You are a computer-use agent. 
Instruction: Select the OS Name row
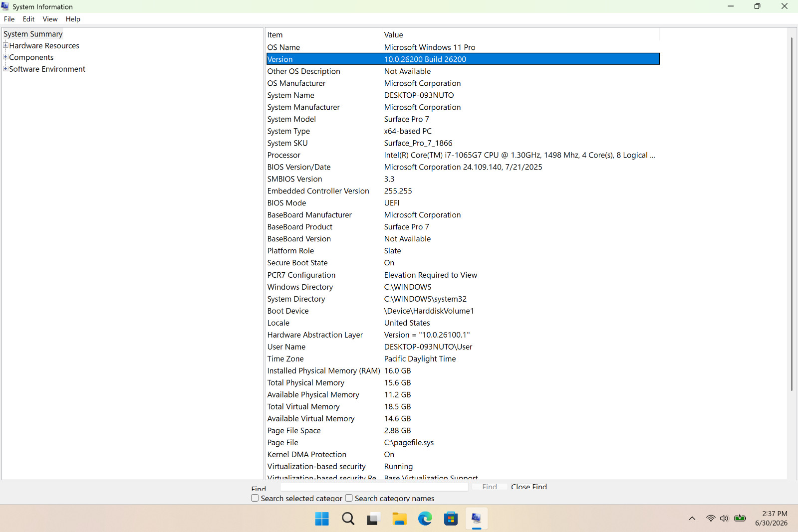[x=463, y=47]
